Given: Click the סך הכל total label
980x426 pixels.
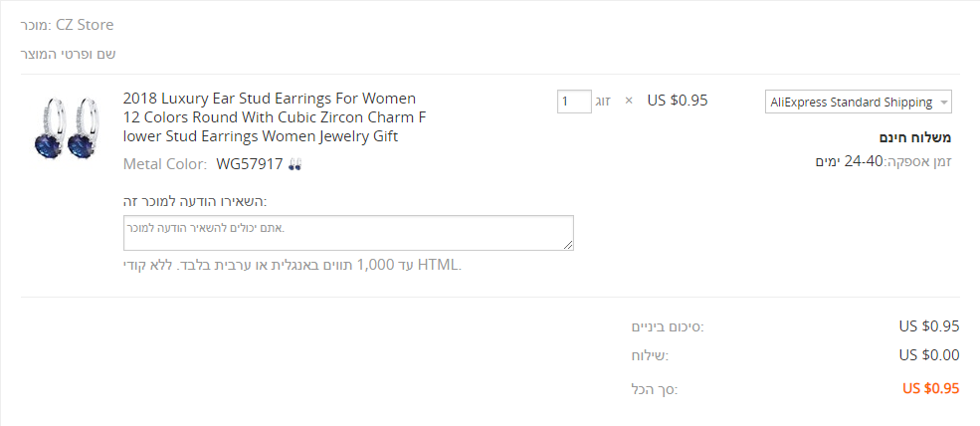Looking at the screenshot, I should pos(656,389).
